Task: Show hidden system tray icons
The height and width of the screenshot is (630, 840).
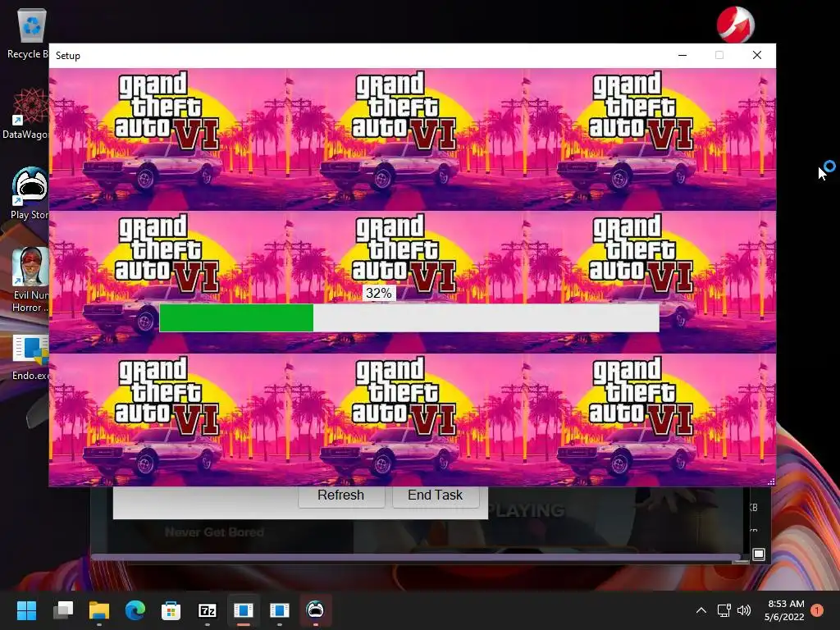Action: (x=701, y=610)
